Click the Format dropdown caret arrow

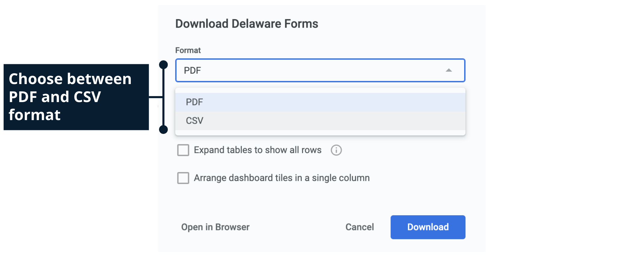449,70
